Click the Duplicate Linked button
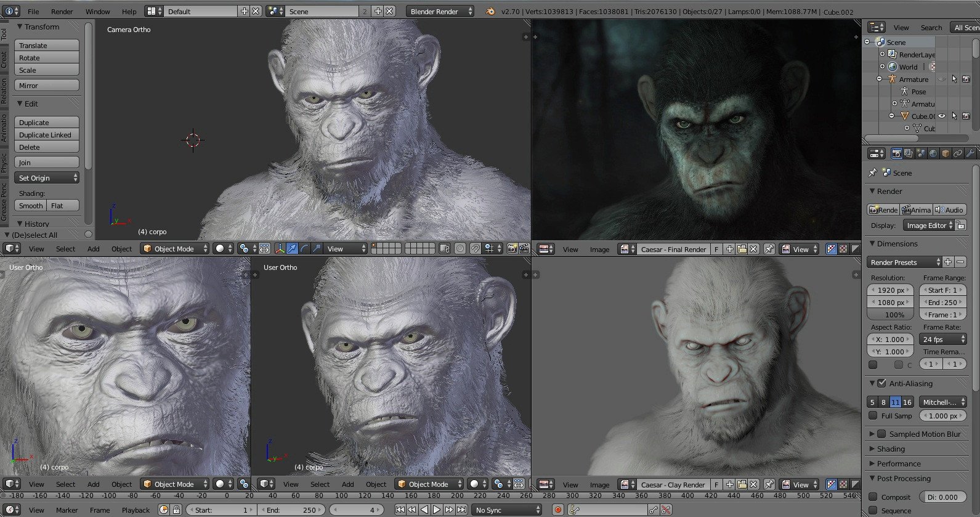This screenshot has height=517, width=980. (x=47, y=134)
